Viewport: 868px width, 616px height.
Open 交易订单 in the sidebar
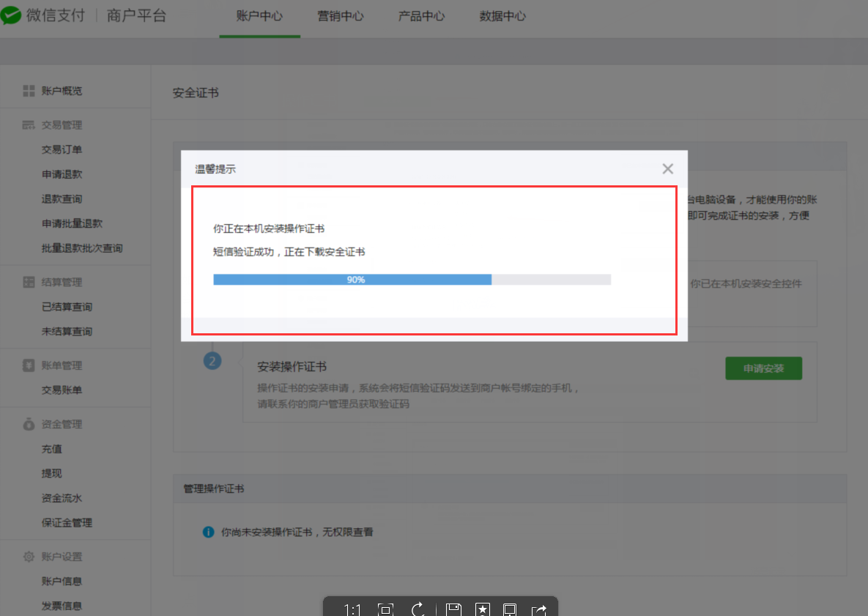[62, 149]
